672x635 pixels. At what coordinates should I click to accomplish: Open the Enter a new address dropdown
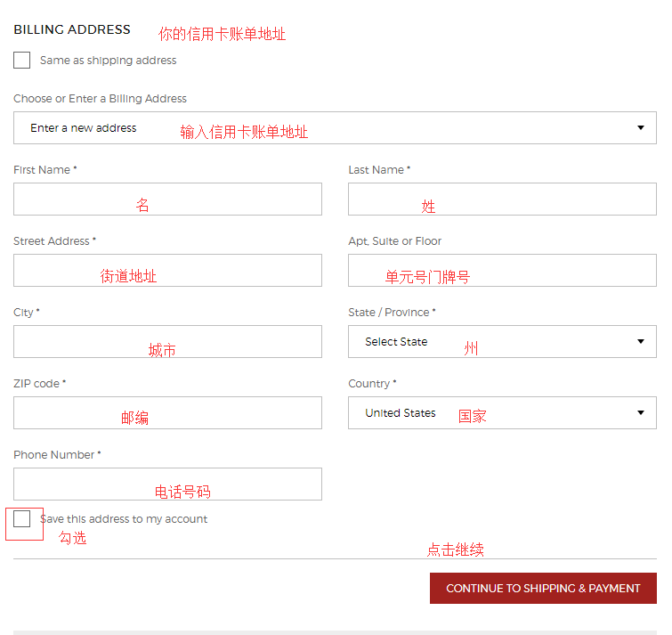(x=335, y=128)
